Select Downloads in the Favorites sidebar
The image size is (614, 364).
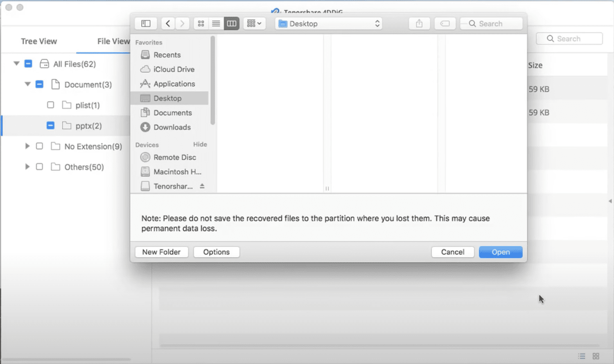(172, 127)
